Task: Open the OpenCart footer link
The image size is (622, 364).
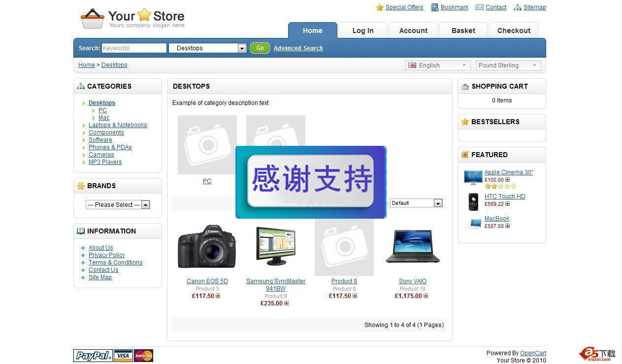Action: tap(533, 353)
